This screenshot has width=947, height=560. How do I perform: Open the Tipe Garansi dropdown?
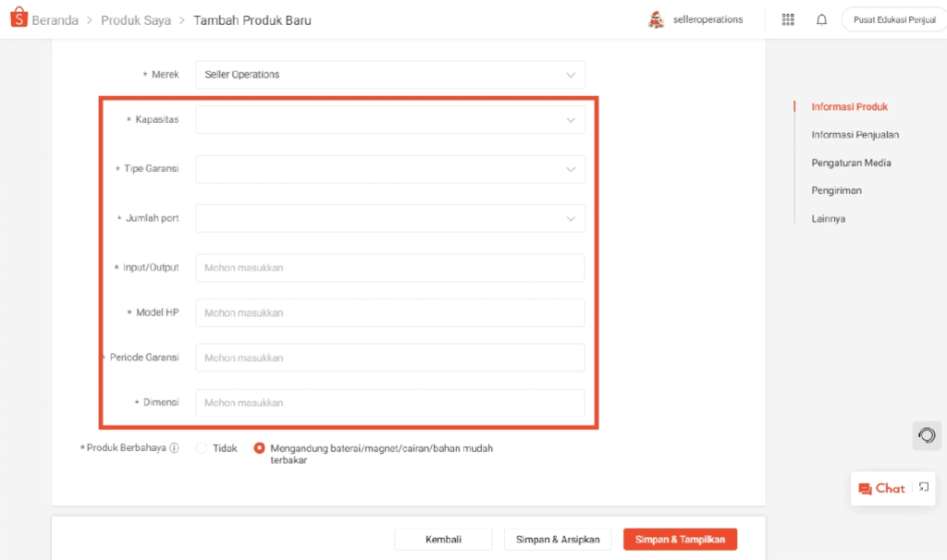click(x=390, y=169)
